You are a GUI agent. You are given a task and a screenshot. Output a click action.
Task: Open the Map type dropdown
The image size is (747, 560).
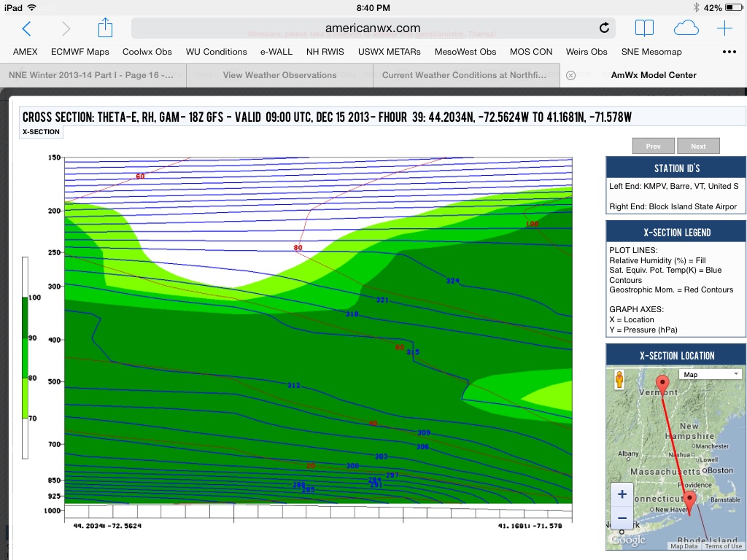710,374
